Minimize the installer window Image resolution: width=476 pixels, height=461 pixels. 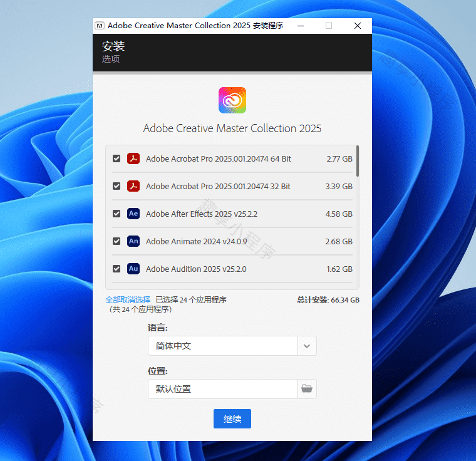coord(301,26)
